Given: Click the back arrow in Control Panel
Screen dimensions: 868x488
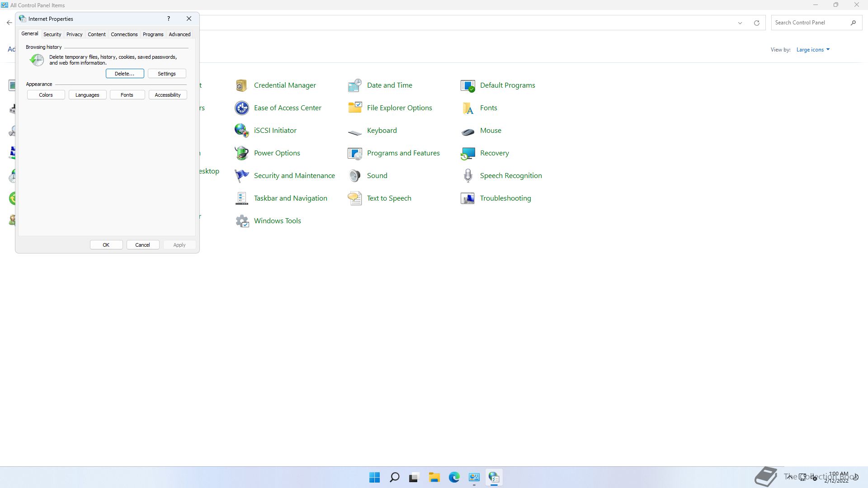Looking at the screenshot, I should (x=9, y=23).
